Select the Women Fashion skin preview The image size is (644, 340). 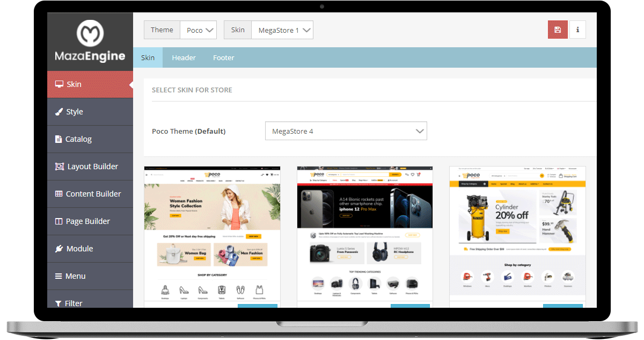point(212,234)
